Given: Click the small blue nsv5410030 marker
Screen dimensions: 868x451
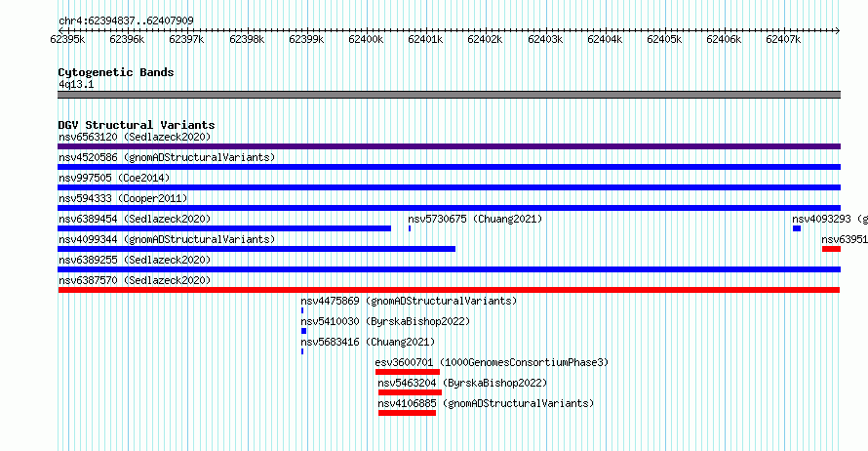Looking at the screenshot, I should [303, 331].
